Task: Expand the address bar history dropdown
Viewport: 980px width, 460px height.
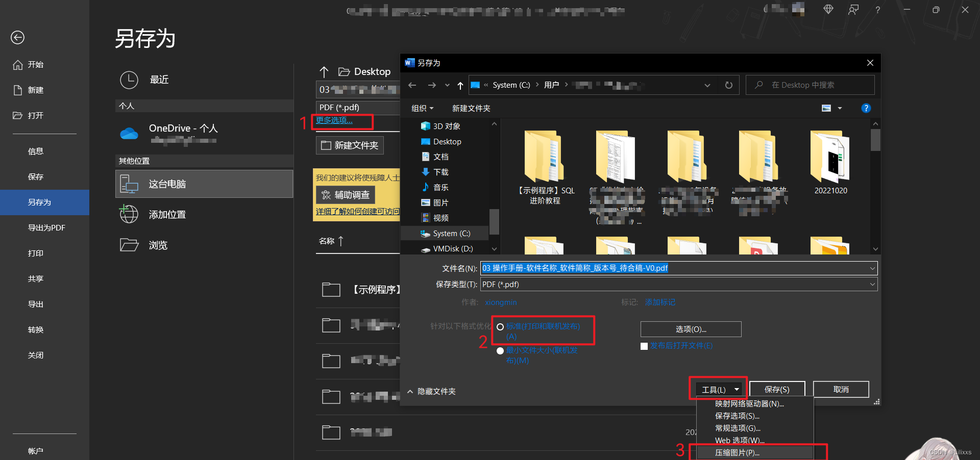Action: (x=707, y=85)
